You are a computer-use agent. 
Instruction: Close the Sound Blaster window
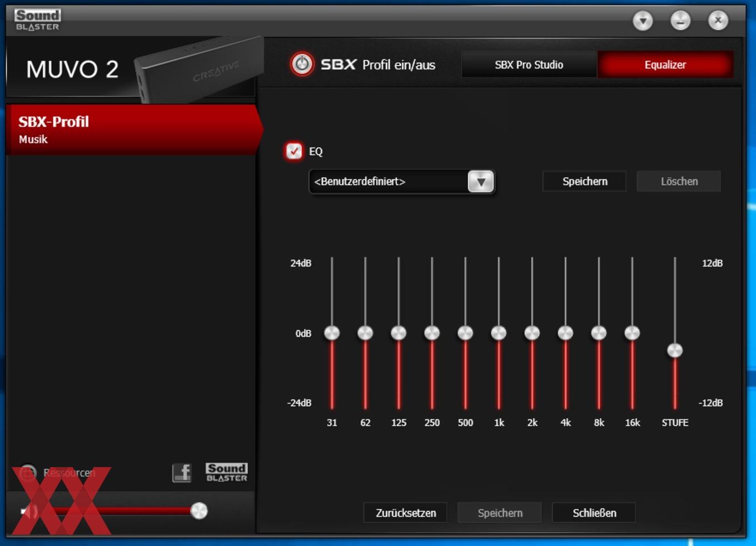click(718, 21)
